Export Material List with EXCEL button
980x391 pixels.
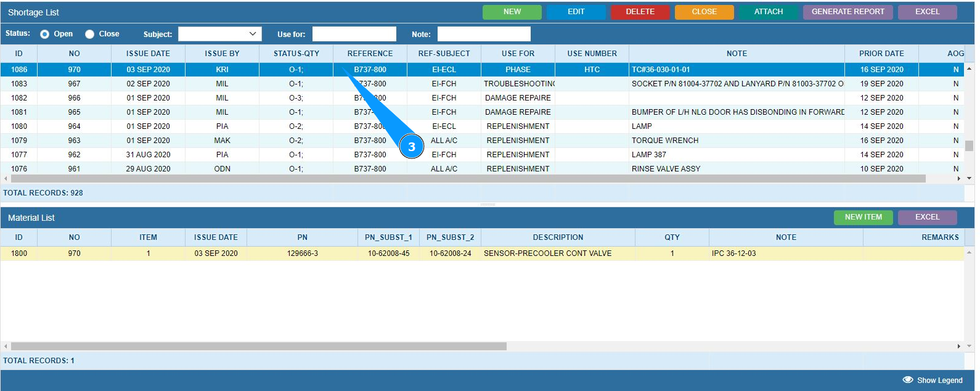click(927, 217)
